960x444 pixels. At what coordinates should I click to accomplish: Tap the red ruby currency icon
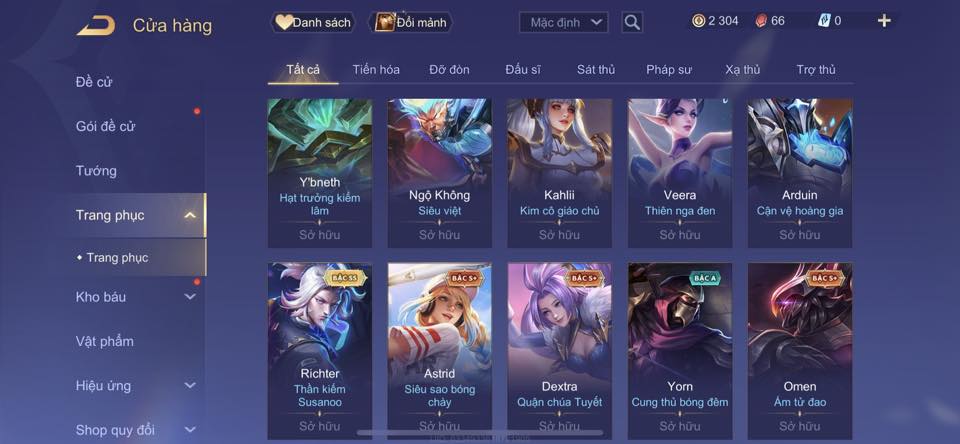761,21
